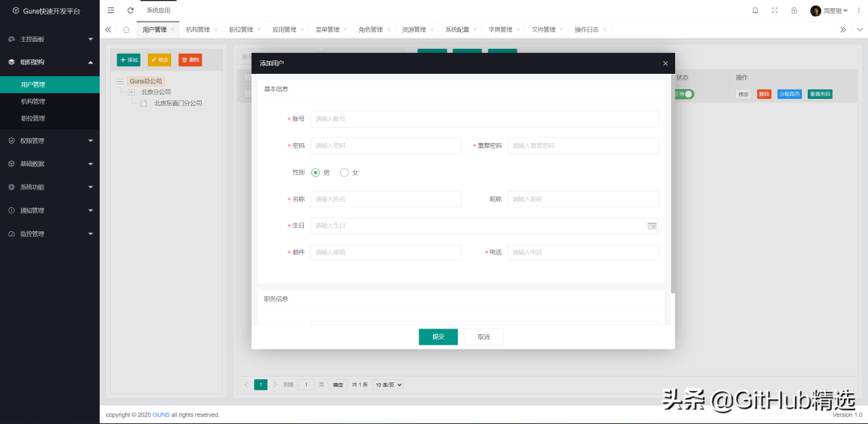The height and width of the screenshot is (424, 868).
Task: Close the 文件管理 tab
Action: tap(561, 30)
